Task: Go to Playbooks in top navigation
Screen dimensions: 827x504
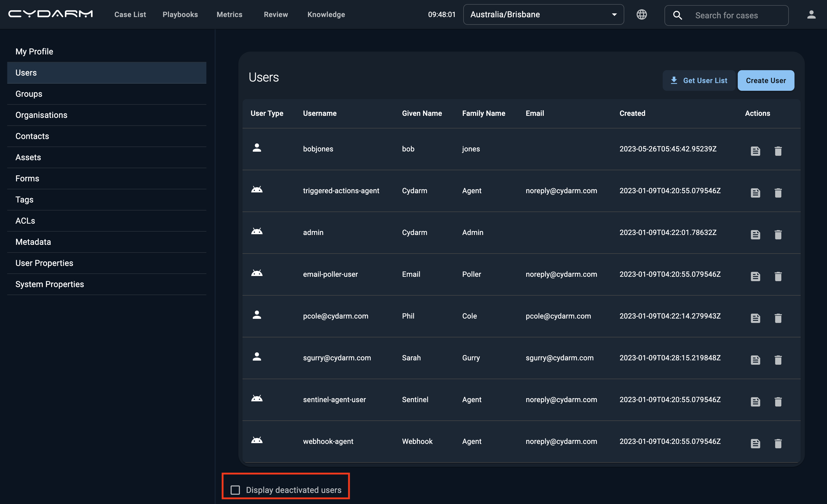Action: (x=180, y=14)
